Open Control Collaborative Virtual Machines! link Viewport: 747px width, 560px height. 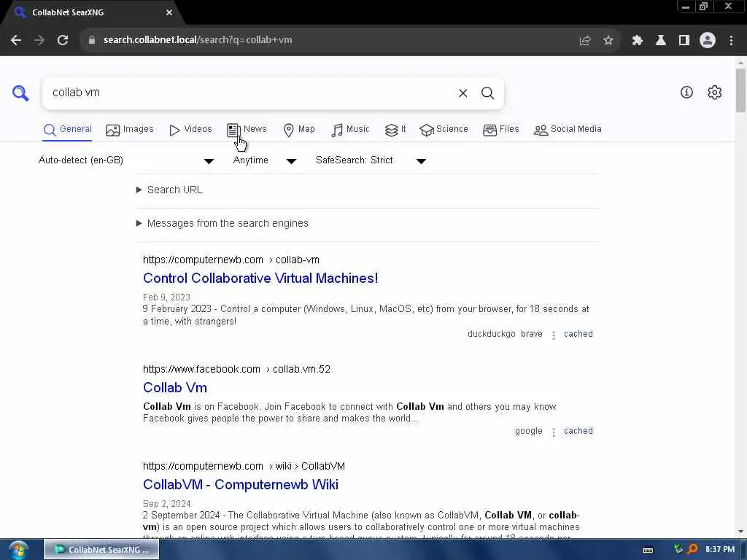coord(260,278)
